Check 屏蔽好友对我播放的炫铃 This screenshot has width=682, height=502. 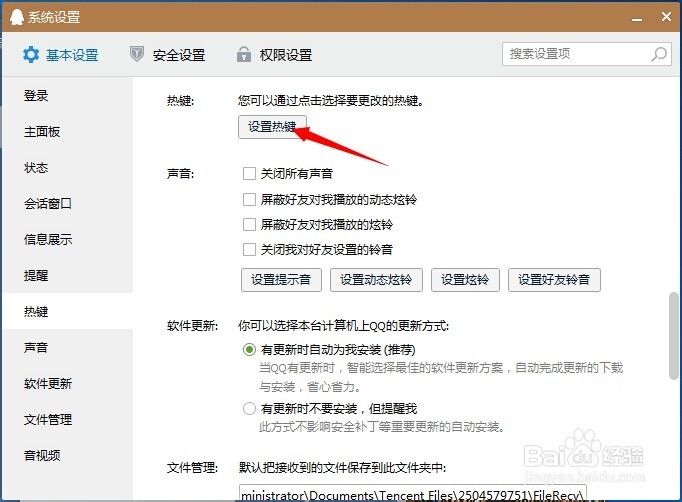249,224
